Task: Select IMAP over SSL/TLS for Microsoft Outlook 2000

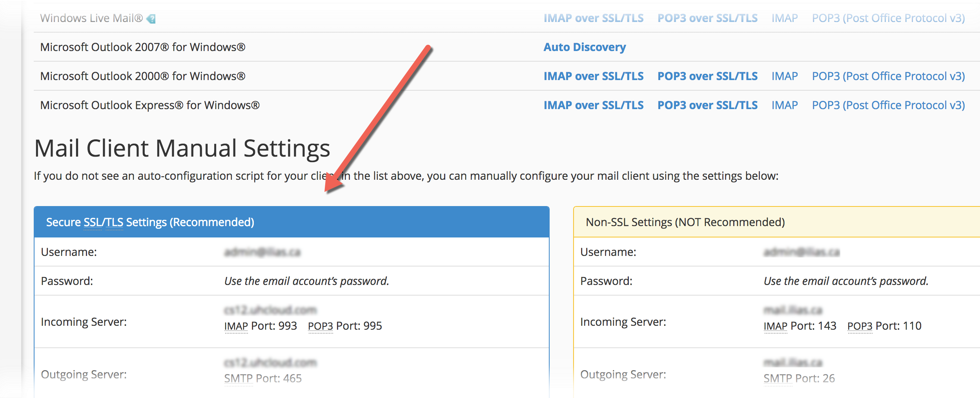Action: [x=594, y=76]
